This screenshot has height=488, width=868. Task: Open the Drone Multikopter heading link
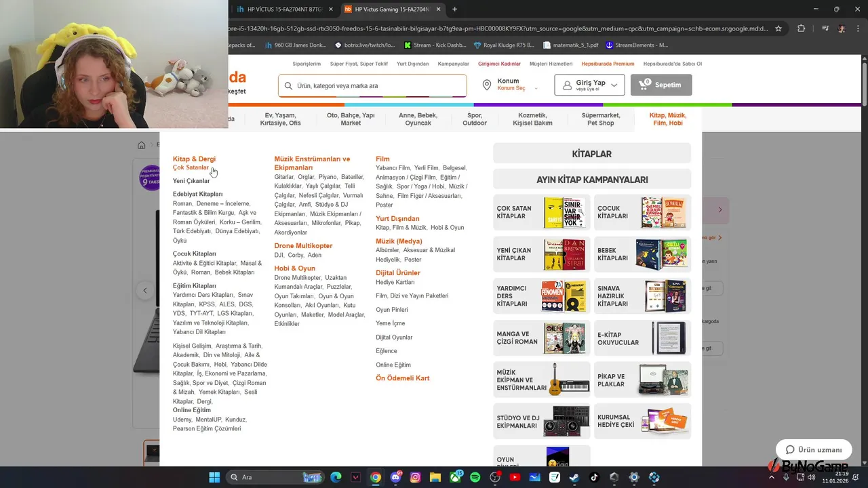(303, 245)
